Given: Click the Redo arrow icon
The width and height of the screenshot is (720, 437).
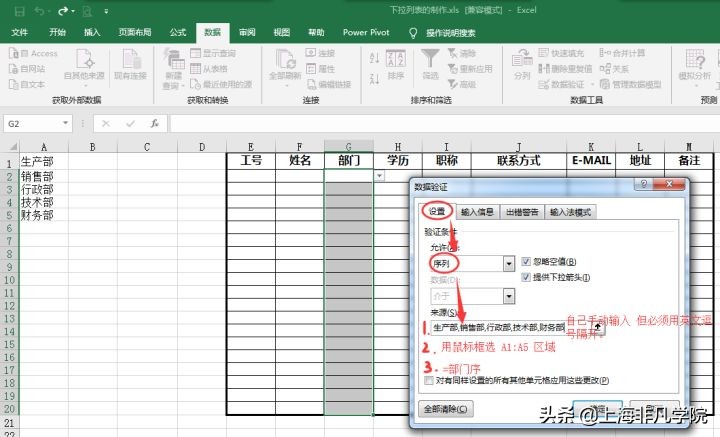Looking at the screenshot, I should click(63, 11).
